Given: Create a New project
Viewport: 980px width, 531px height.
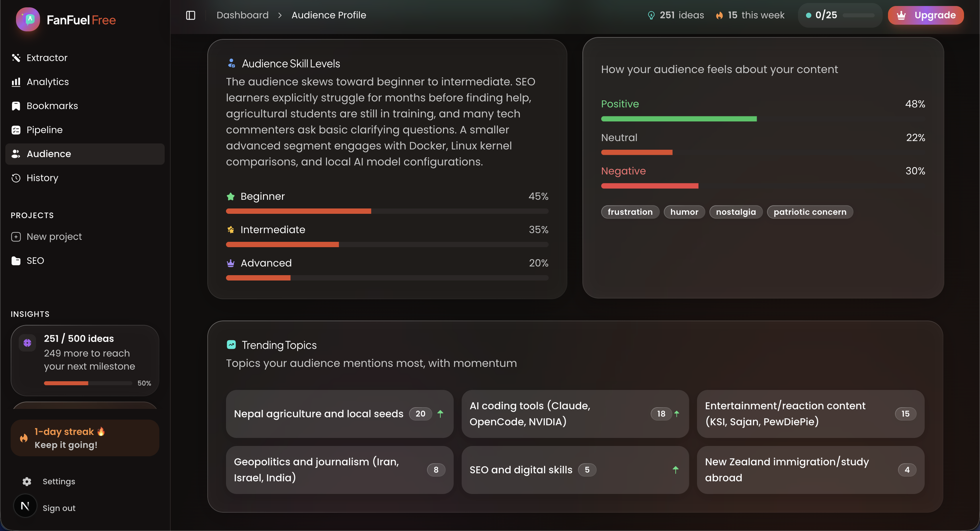Looking at the screenshot, I should tap(54, 236).
